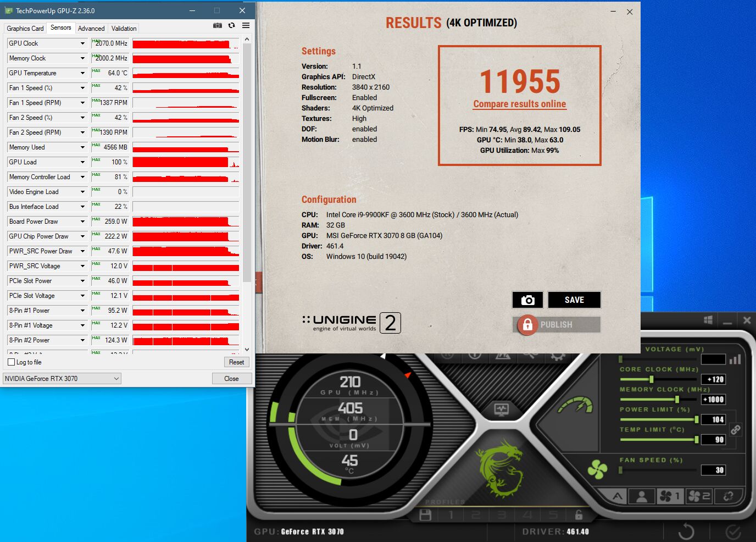Expand GPU Temperature sensor dropdown
The width and height of the screenshot is (756, 542).
82,73
